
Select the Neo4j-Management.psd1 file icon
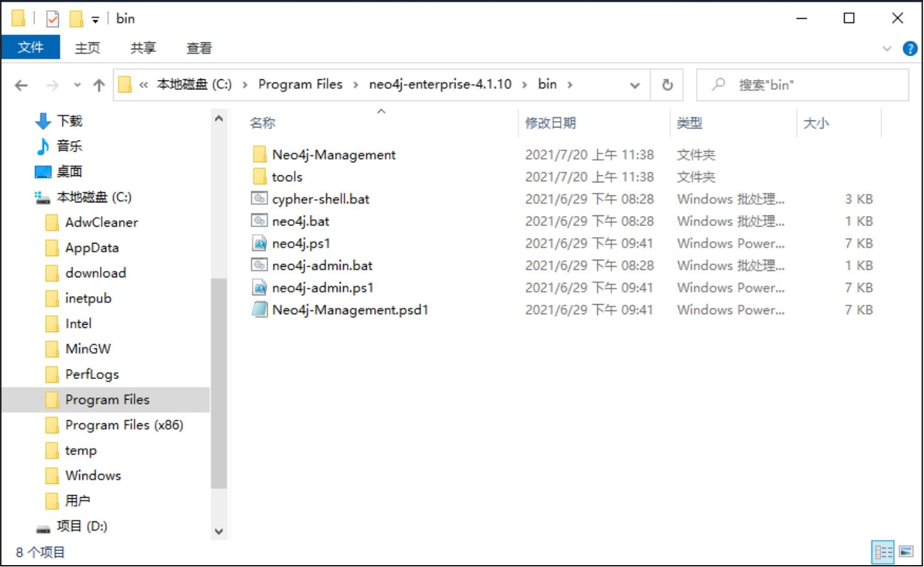pos(259,310)
